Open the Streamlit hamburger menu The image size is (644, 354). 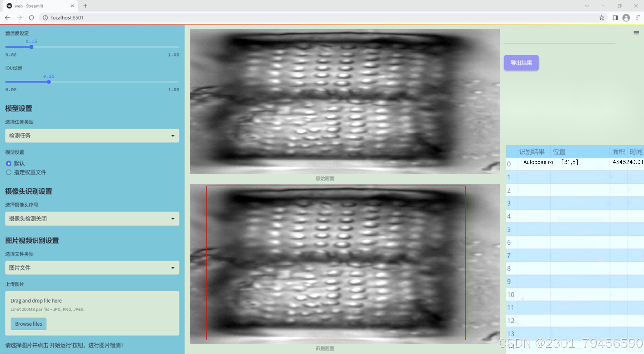pyautogui.click(x=636, y=33)
